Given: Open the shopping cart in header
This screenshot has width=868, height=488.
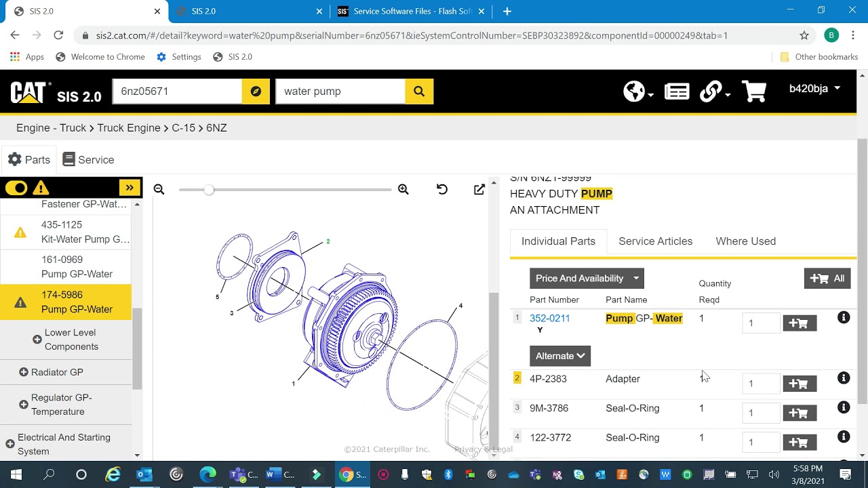Looking at the screenshot, I should point(754,91).
